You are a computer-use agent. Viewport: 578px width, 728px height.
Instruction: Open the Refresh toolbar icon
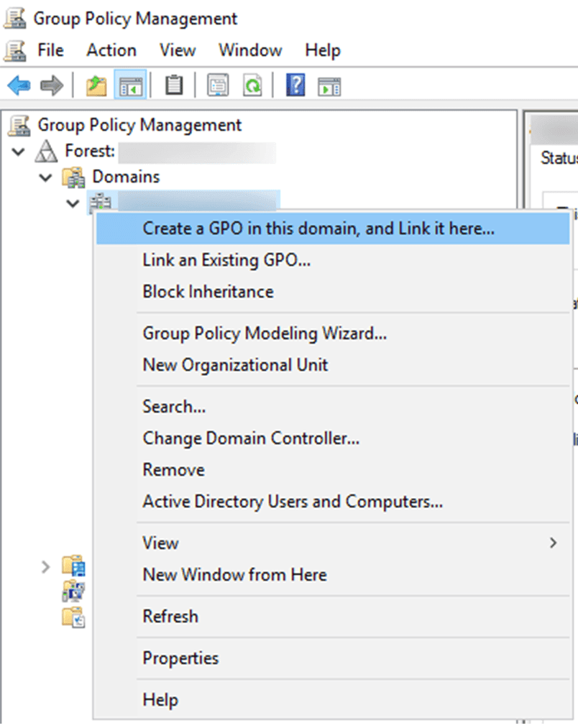(x=252, y=84)
